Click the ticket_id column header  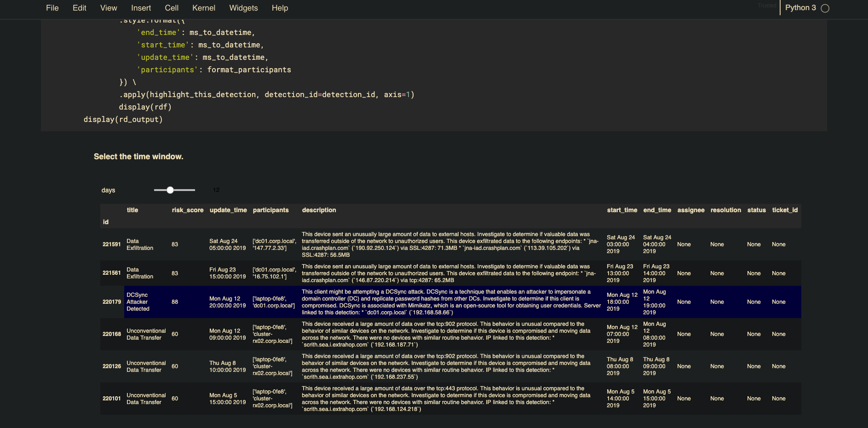[x=785, y=210]
